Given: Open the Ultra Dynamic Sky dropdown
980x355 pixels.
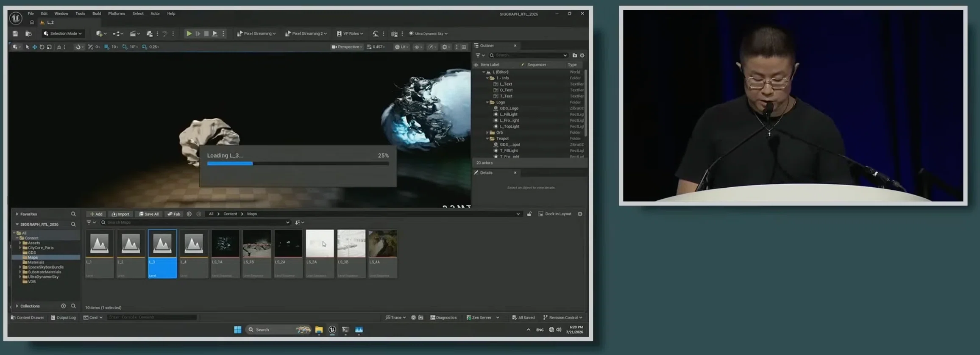Looking at the screenshot, I should tap(428, 33).
